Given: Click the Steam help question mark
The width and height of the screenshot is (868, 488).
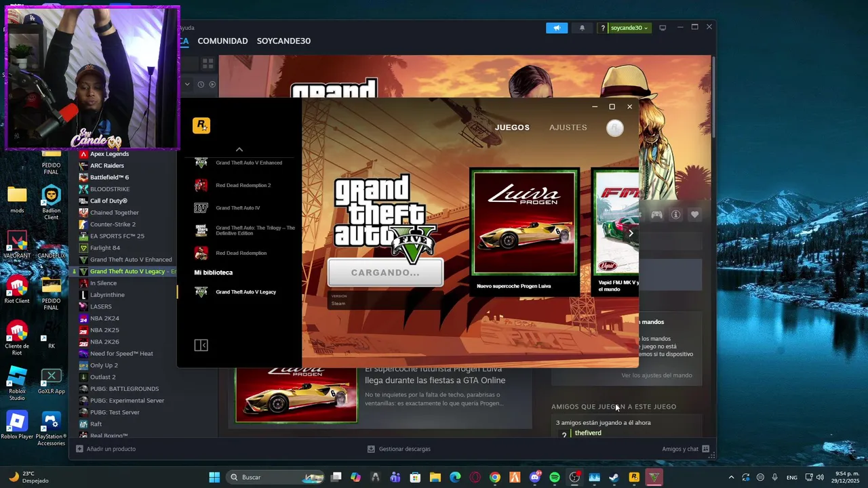Looking at the screenshot, I should point(603,28).
